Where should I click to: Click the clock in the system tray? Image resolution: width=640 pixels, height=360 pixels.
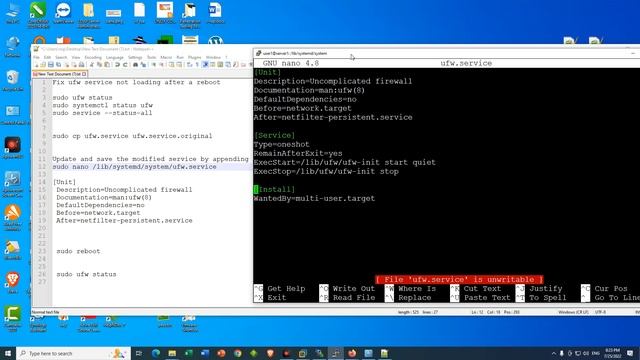click(612, 353)
